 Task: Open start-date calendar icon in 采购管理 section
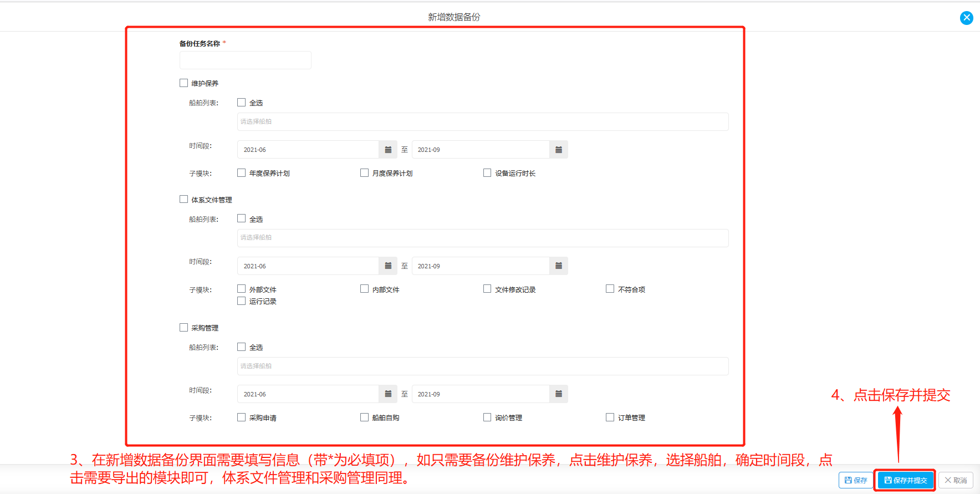(388, 394)
